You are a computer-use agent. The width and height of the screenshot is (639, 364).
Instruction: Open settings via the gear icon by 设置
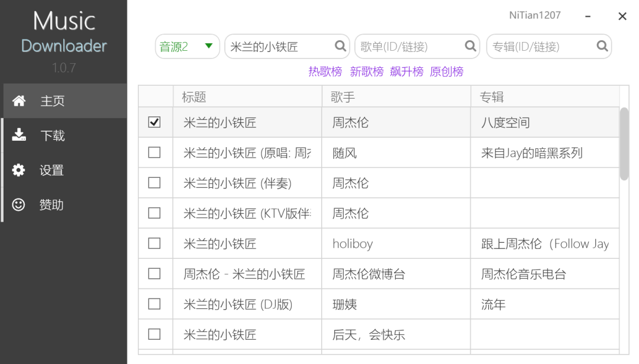click(20, 170)
